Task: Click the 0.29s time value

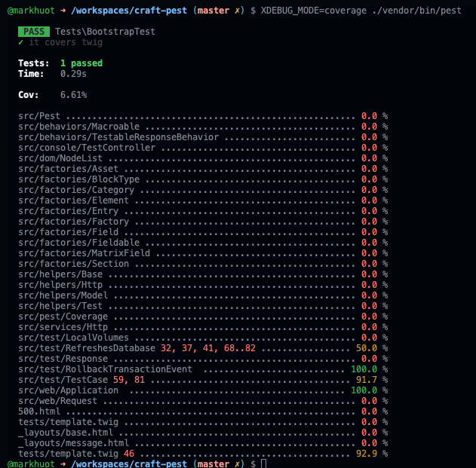Action: pyautogui.click(x=73, y=74)
